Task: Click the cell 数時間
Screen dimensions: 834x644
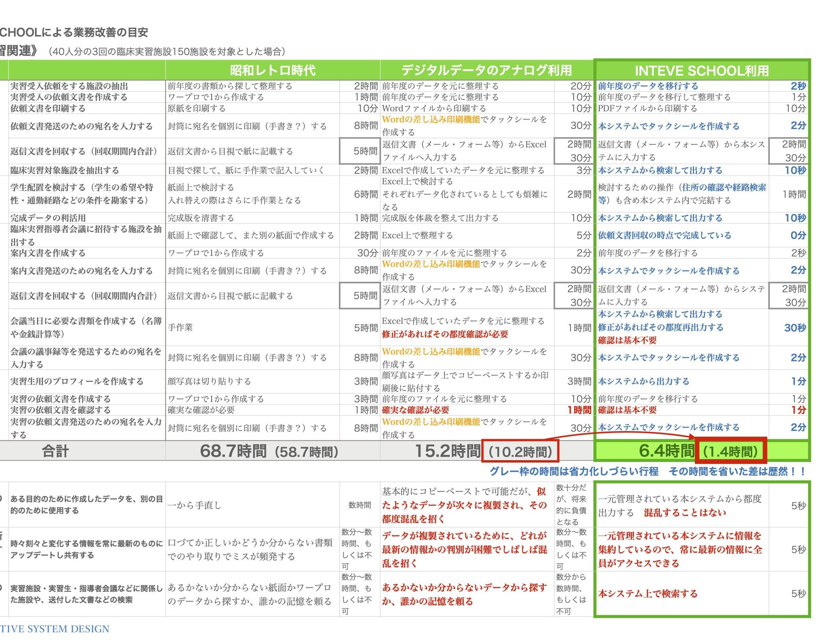Action: coord(360,506)
